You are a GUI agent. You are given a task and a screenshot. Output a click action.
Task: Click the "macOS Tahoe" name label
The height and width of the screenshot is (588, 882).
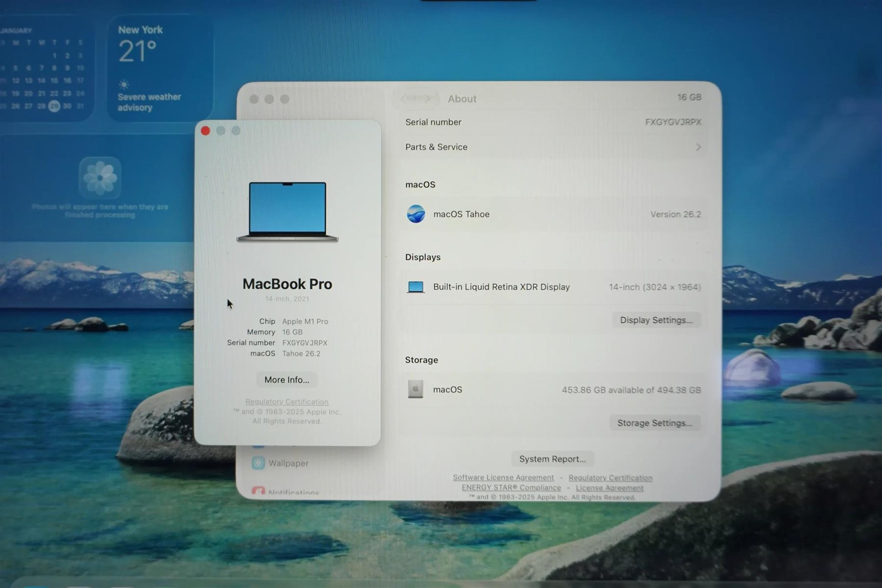point(461,214)
